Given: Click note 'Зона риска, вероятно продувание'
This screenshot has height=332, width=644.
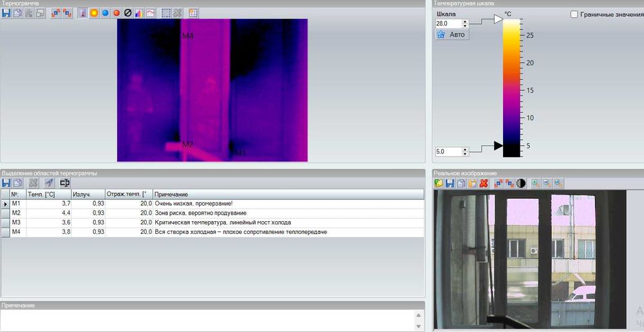Looking at the screenshot, I should (x=200, y=213).
